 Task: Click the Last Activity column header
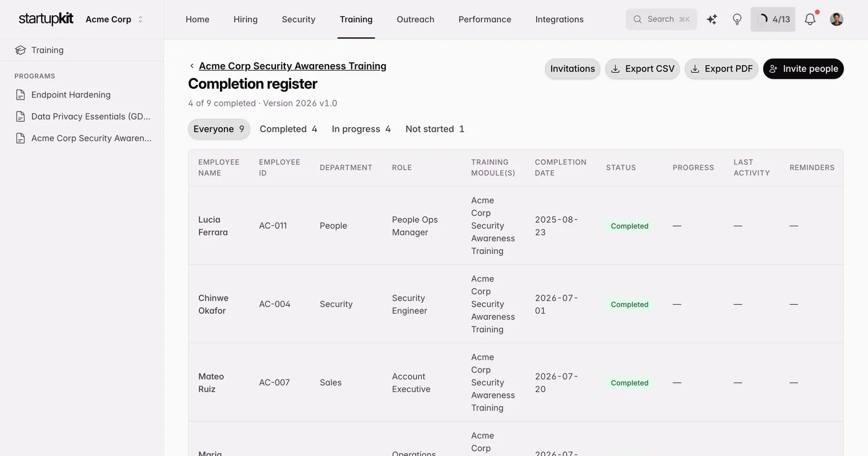coord(752,168)
